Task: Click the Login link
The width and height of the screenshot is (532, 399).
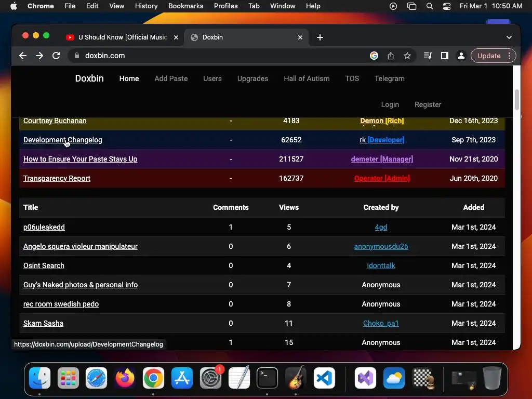Action: pyautogui.click(x=390, y=104)
